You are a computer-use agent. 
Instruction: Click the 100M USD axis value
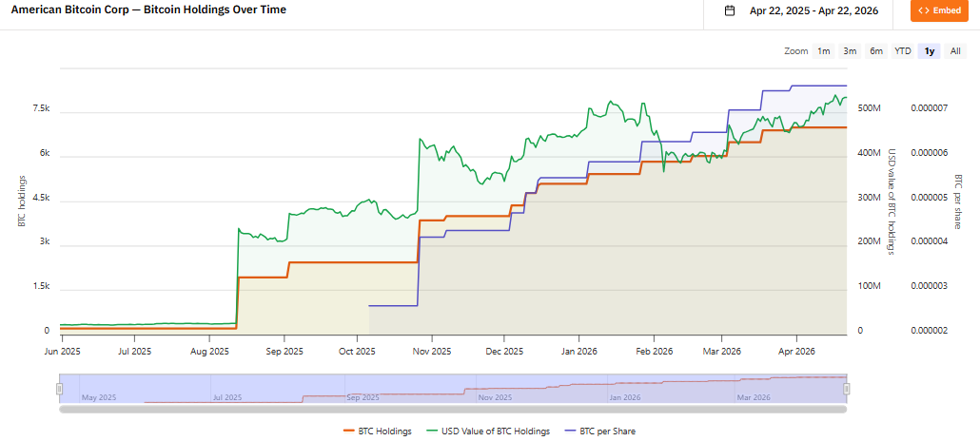tap(870, 286)
